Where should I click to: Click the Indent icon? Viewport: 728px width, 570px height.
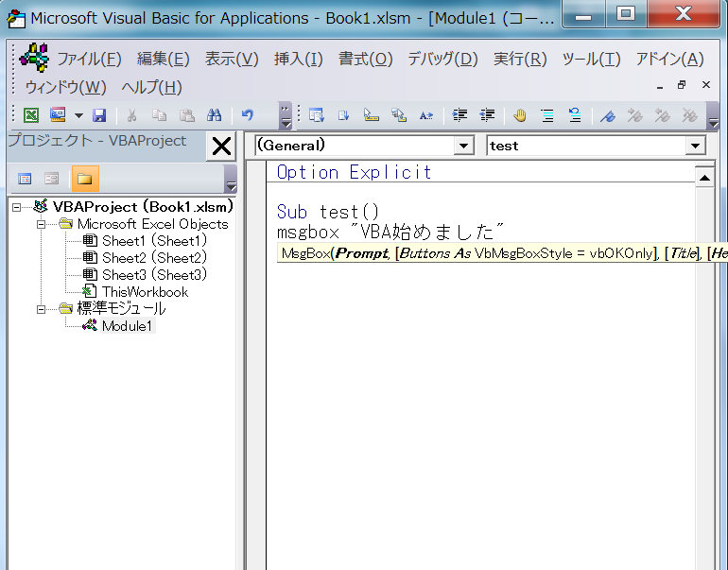tap(459, 115)
